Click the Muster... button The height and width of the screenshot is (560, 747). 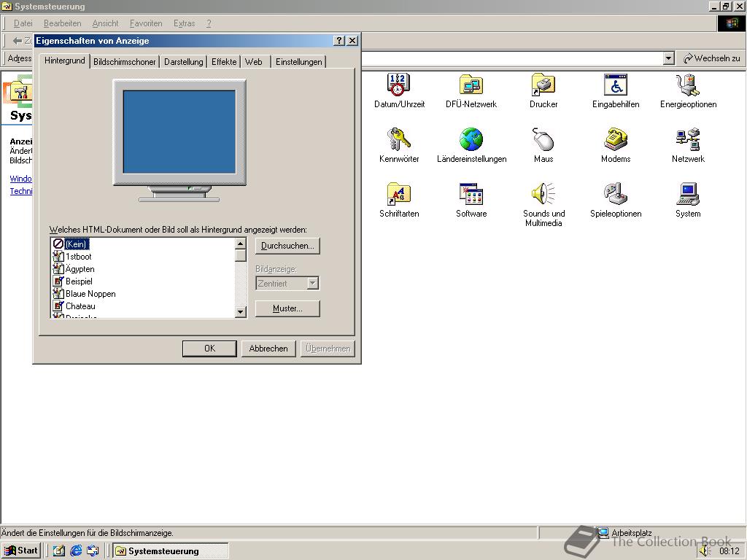pyautogui.click(x=287, y=308)
